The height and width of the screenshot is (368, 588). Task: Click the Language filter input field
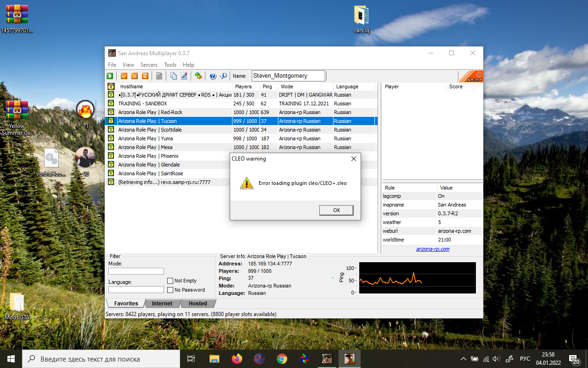tap(136, 290)
